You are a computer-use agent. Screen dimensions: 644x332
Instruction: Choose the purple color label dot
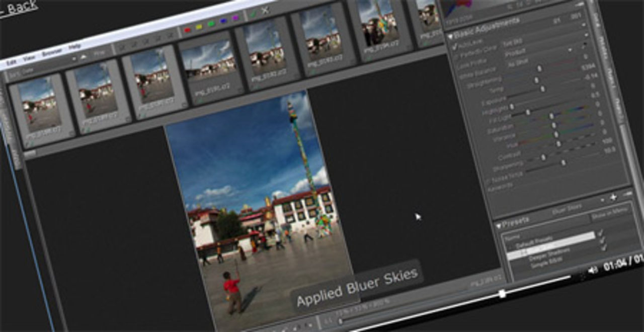click(235, 18)
